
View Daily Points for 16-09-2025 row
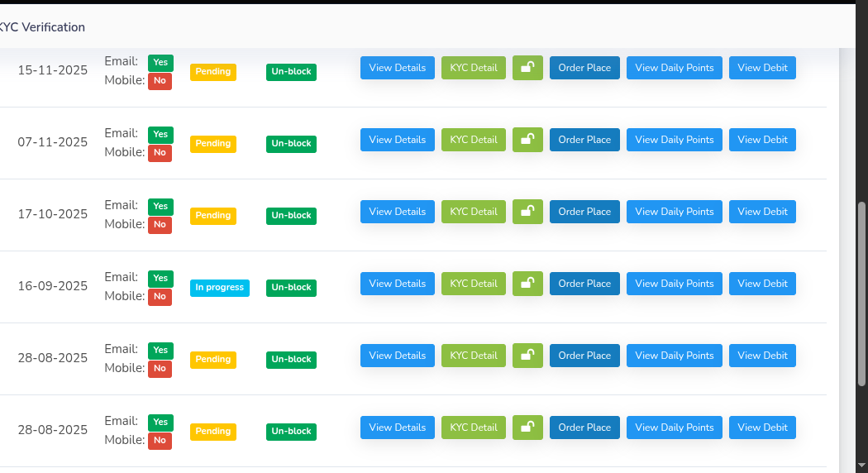point(675,284)
